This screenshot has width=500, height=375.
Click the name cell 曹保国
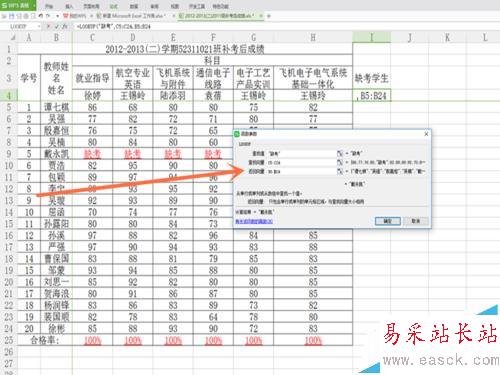56,259
